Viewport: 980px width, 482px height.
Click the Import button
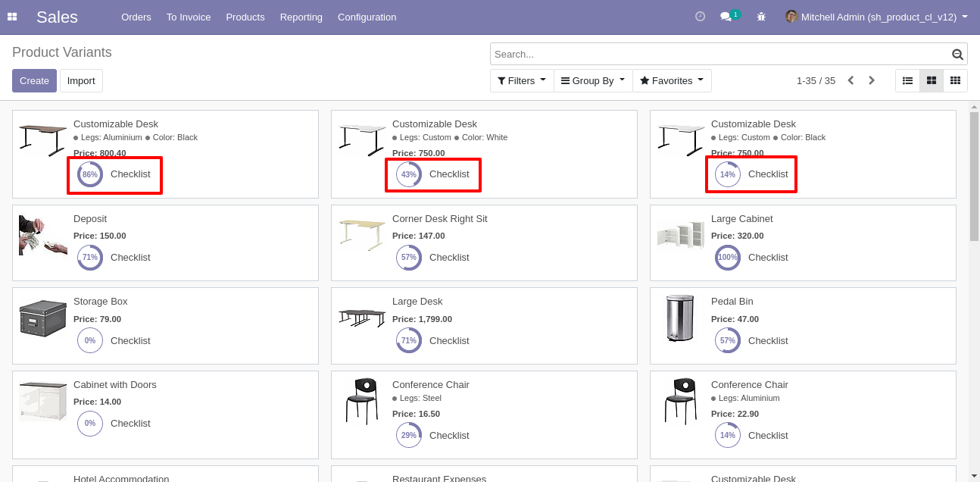point(81,80)
